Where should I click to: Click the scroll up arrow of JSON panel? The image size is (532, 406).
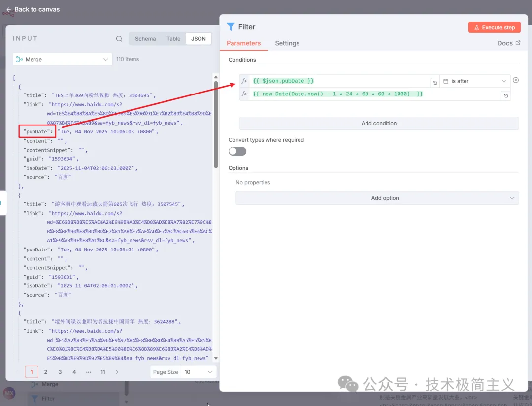[x=216, y=77]
